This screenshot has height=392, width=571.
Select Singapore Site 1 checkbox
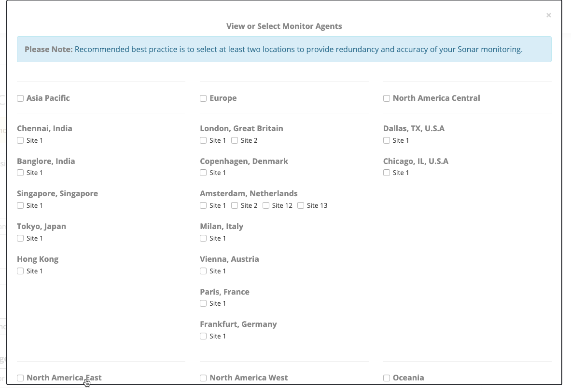[20, 205]
